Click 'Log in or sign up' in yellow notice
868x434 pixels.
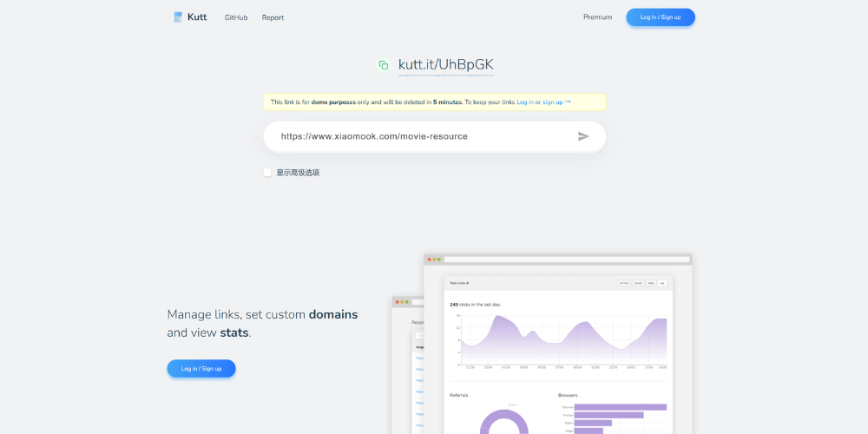coord(539,102)
